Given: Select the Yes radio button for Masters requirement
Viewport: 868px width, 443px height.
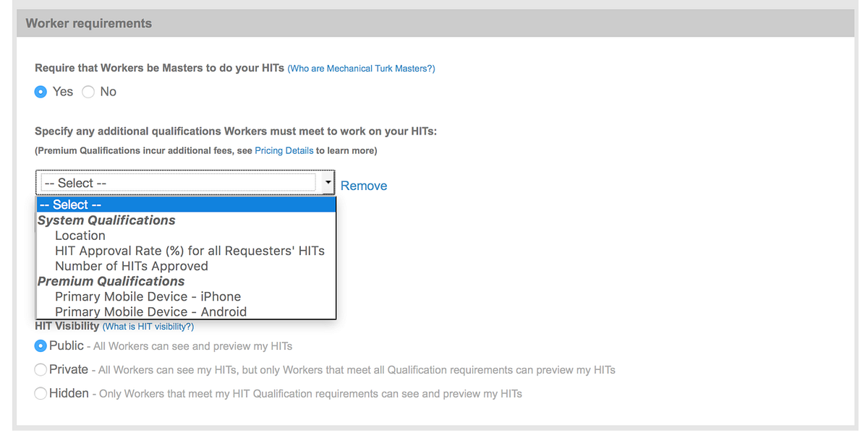Looking at the screenshot, I should pos(41,92).
